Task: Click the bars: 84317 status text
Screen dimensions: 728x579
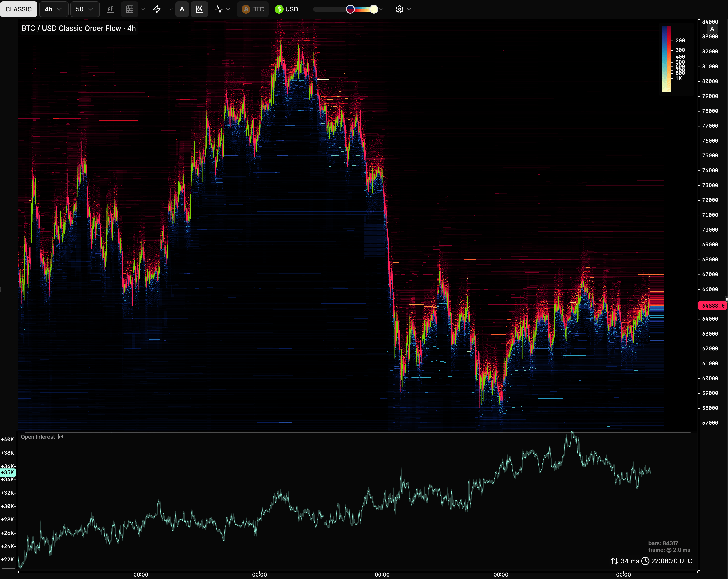Action: point(663,543)
